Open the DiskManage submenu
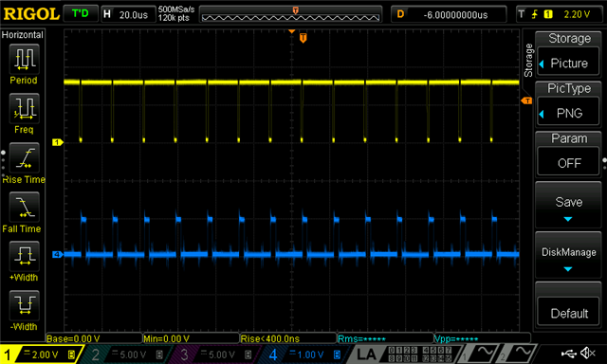The image size is (607, 364). point(568,255)
